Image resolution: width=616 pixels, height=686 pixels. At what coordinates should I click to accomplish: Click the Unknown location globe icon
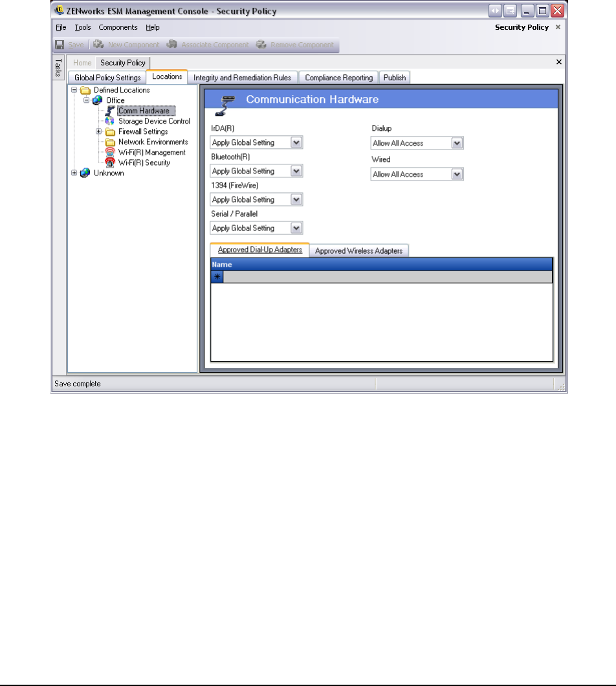85,173
